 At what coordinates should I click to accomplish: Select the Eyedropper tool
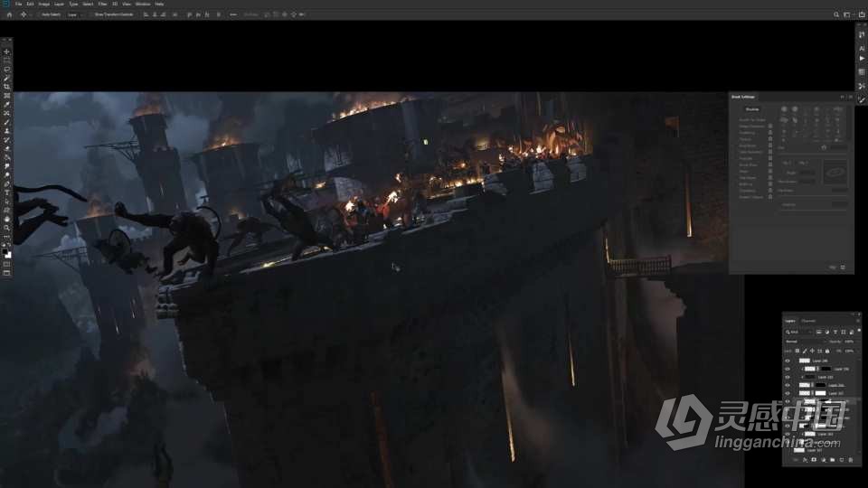coord(6,104)
